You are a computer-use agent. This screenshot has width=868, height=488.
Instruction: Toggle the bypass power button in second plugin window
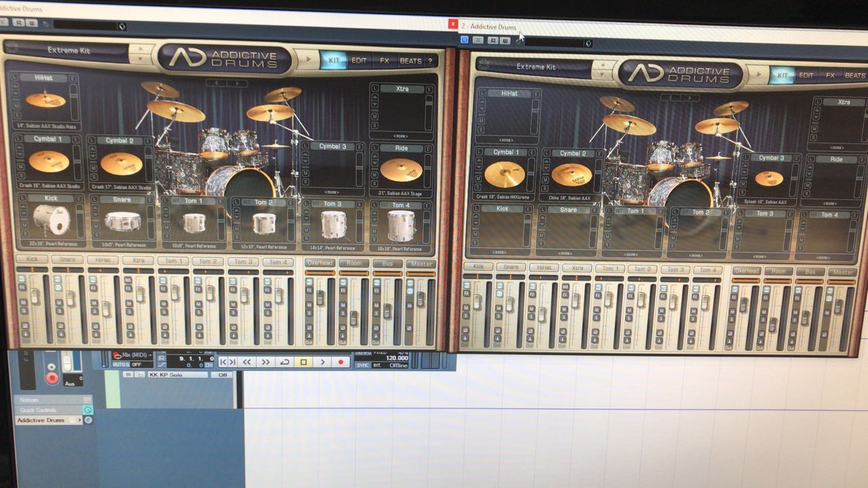pos(465,40)
